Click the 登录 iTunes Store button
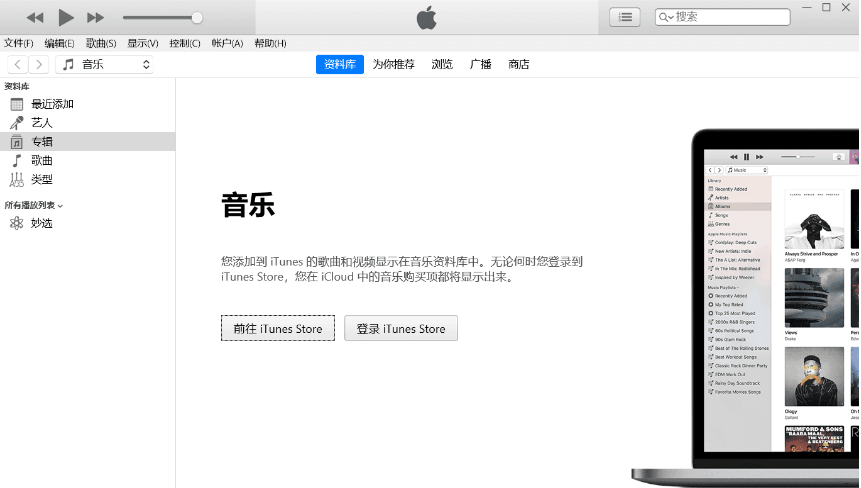Viewport: 861px width, 488px height. coord(401,328)
